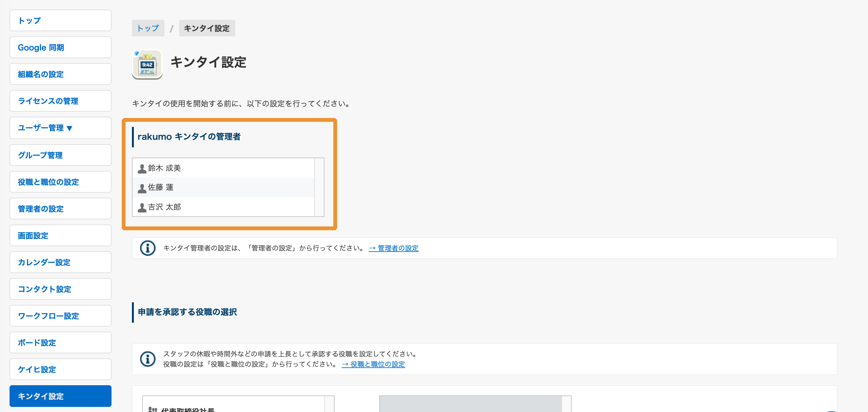Select the active キンタイ設定 sidebar item
The height and width of the screenshot is (412, 868).
click(x=60, y=396)
